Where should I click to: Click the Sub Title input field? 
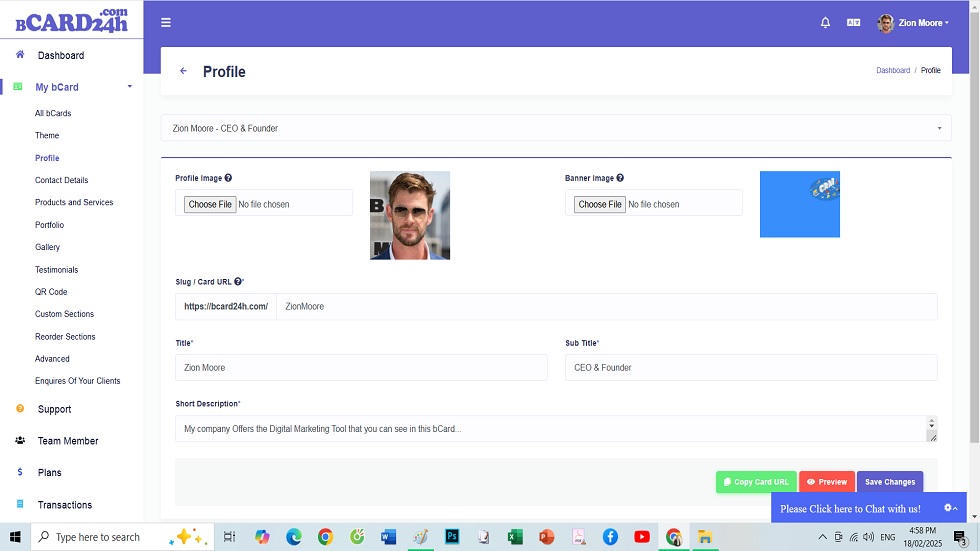(750, 367)
